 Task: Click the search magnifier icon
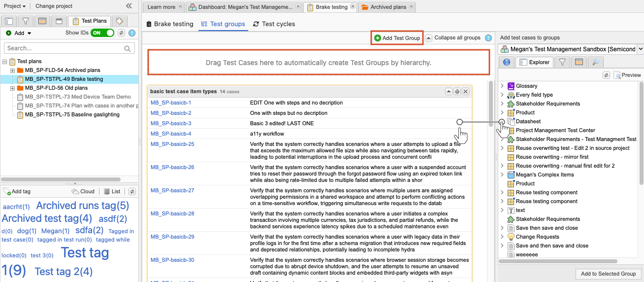128,48
